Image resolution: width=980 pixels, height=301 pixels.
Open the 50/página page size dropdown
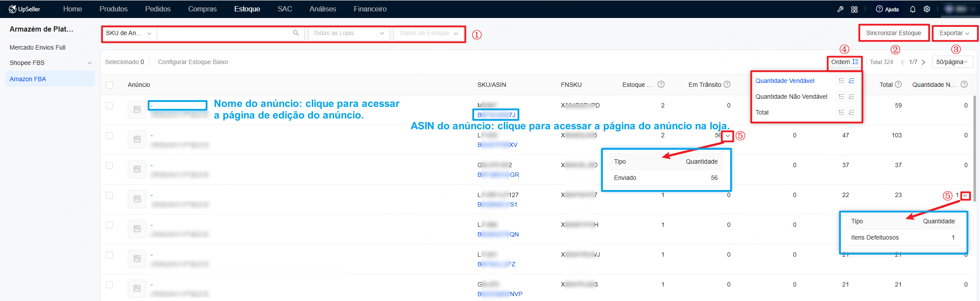pos(952,62)
